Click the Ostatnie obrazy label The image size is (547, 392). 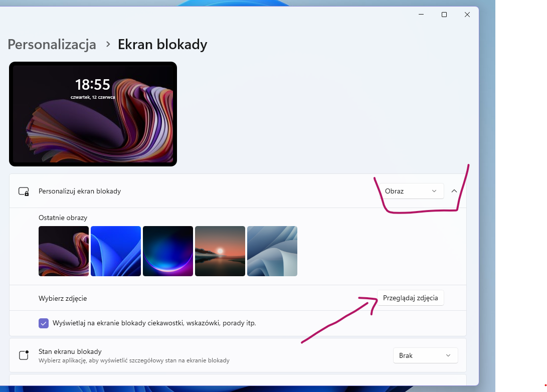pyautogui.click(x=63, y=218)
